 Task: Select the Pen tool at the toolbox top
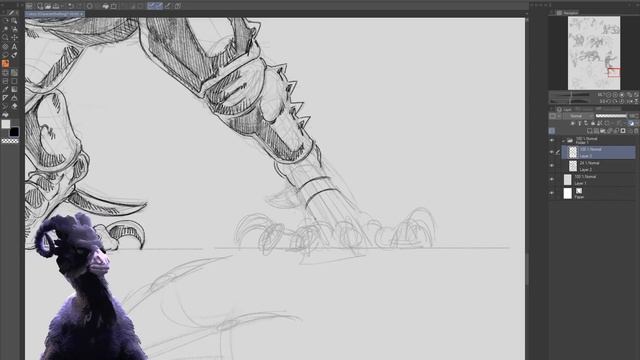[x=11, y=13]
